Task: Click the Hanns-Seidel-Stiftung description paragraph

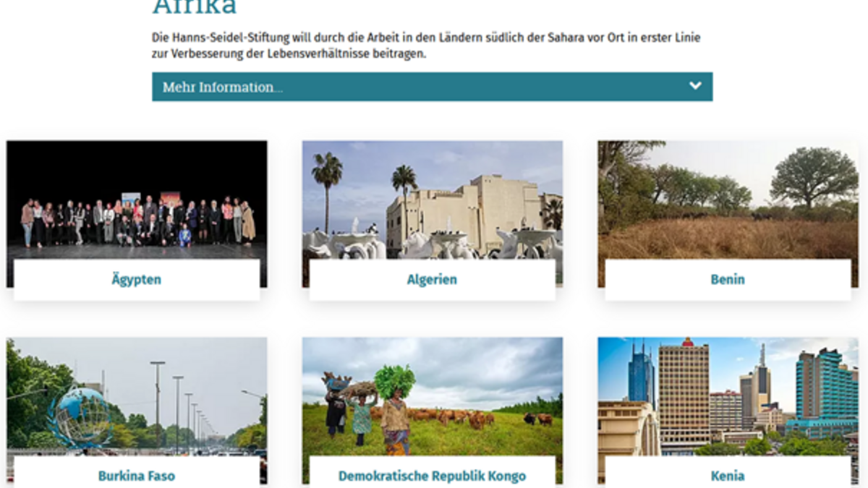Action: [x=425, y=46]
